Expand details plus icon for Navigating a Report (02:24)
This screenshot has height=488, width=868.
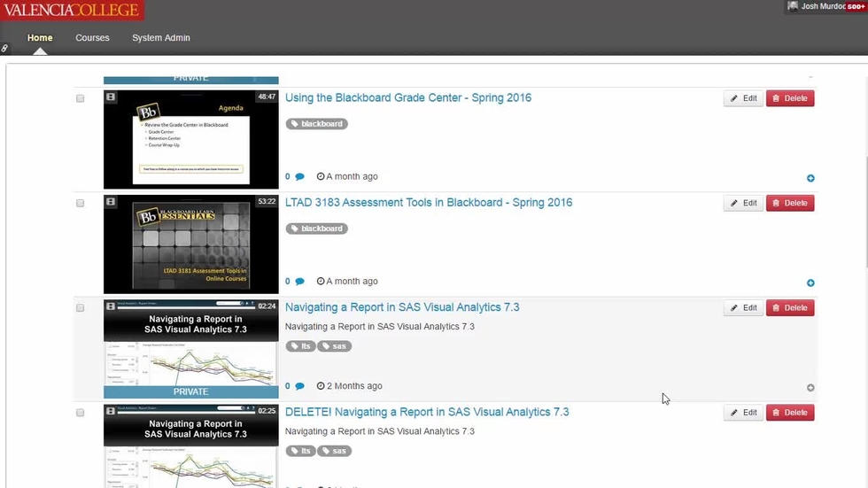coord(810,388)
